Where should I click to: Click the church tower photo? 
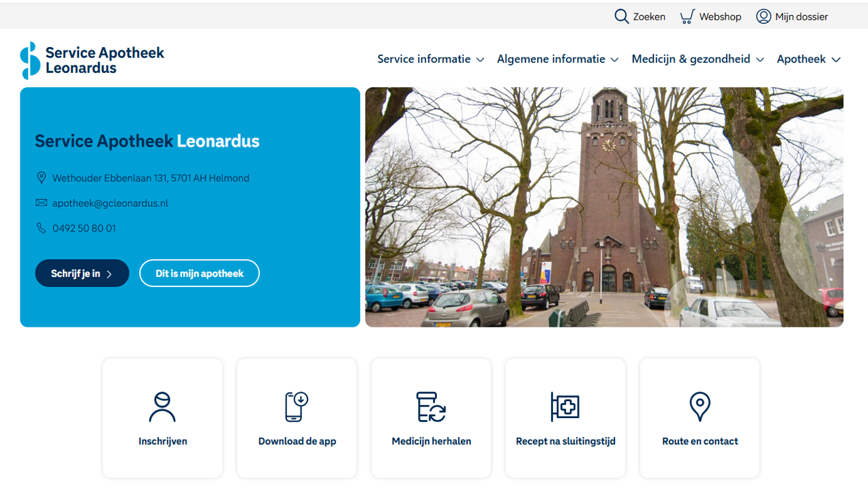(x=604, y=207)
